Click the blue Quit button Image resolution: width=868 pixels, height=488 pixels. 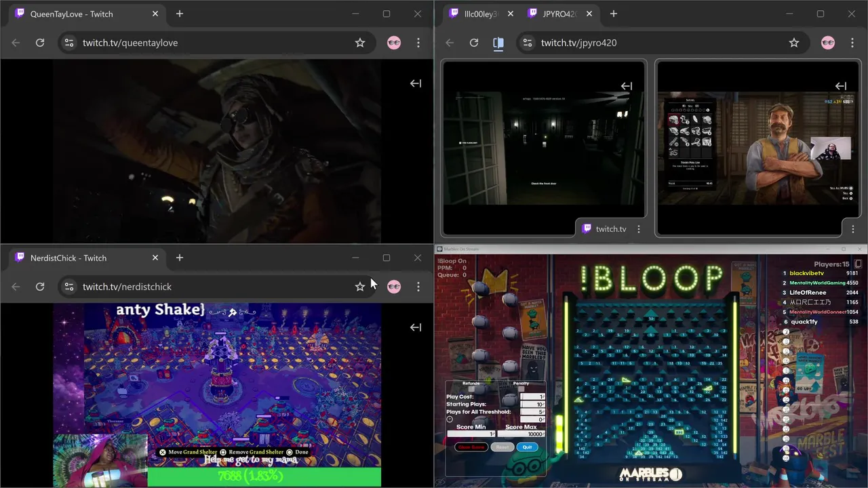pyautogui.click(x=528, y=447)
